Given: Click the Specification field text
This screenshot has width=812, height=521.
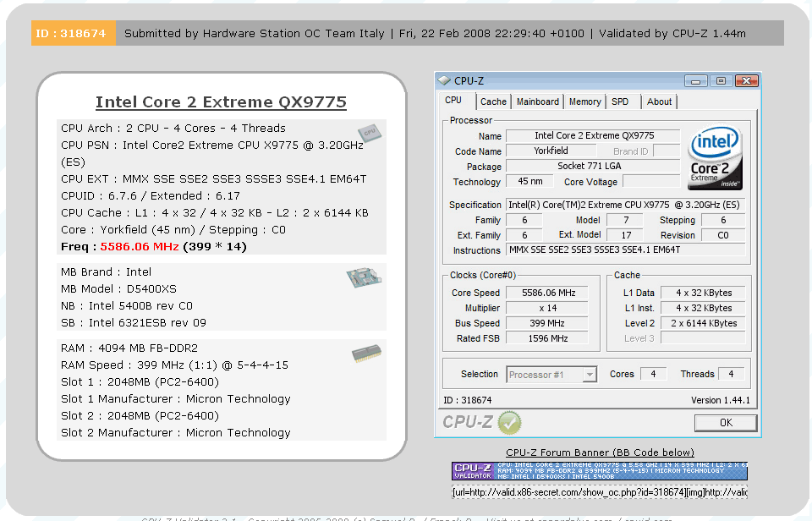Looking at the screenshot, I should (x=626, y=205).
